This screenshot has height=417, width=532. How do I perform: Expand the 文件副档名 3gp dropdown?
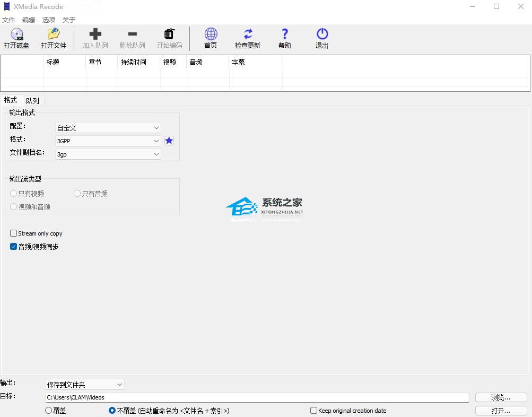click(108, 154)
